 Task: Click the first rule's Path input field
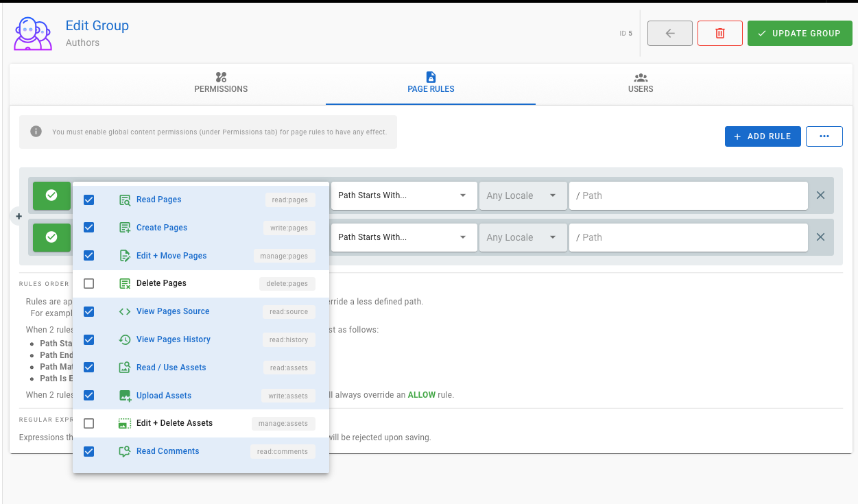click(x=689, y=195)
